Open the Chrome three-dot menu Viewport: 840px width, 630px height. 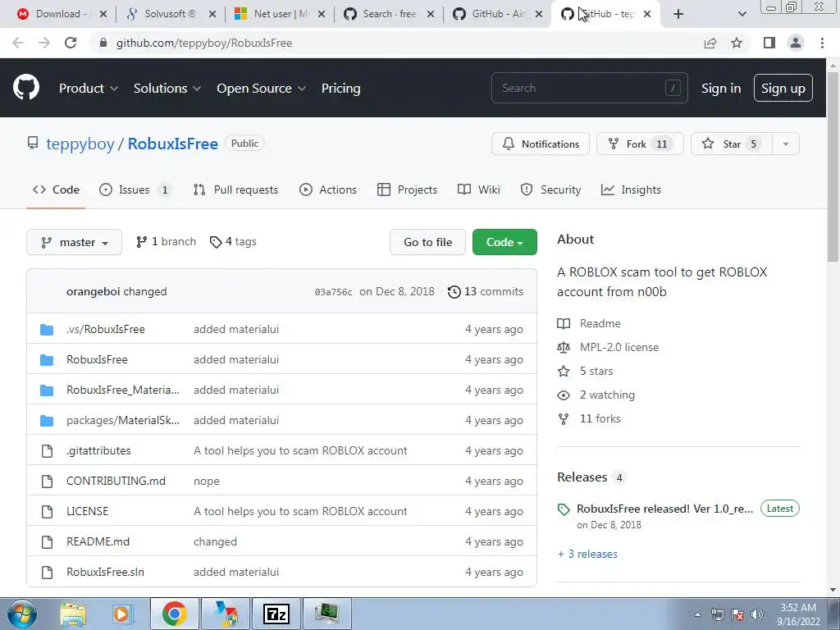(822, 43)
